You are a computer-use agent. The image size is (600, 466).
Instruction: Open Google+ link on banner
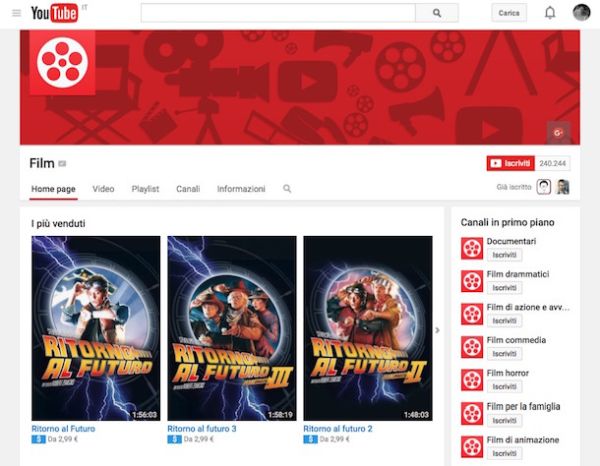[557, 131]
